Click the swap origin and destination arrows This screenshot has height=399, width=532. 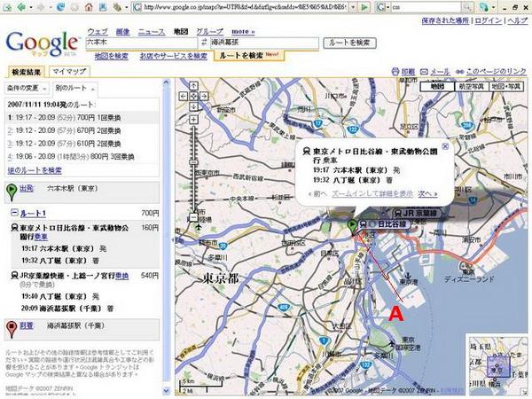(x=204, y=43)
